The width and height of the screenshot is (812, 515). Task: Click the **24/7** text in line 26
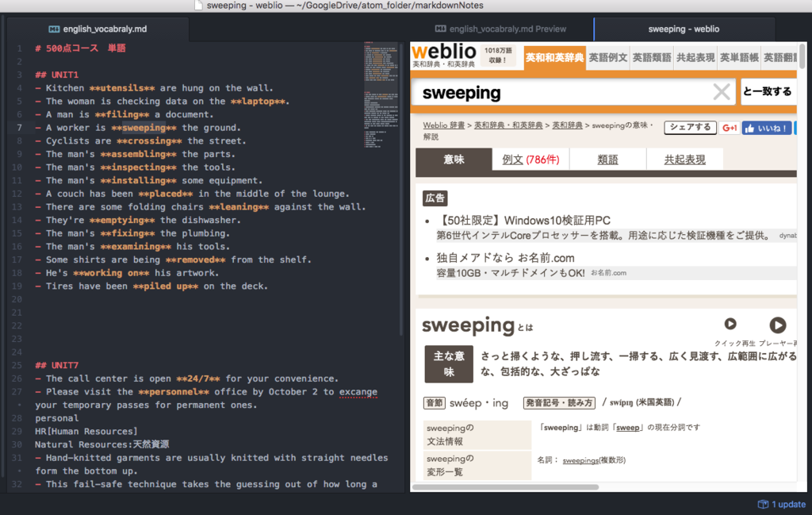[x=197, y=379]
